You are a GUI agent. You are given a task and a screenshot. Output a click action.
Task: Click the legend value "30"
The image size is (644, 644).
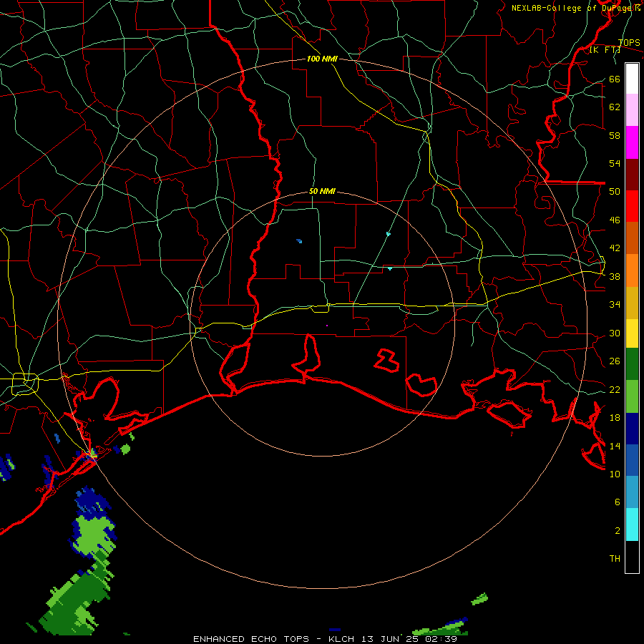[x=615, y=333]
